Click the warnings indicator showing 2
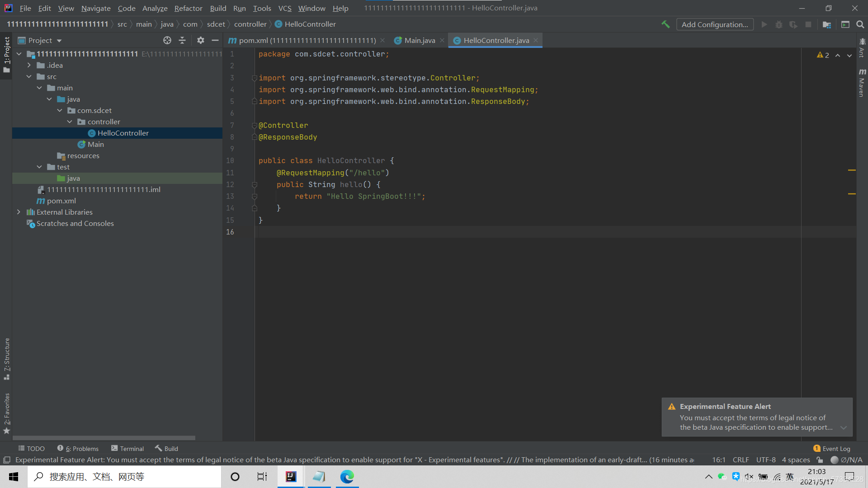868x488 pixels. click(x=823, y=55)
